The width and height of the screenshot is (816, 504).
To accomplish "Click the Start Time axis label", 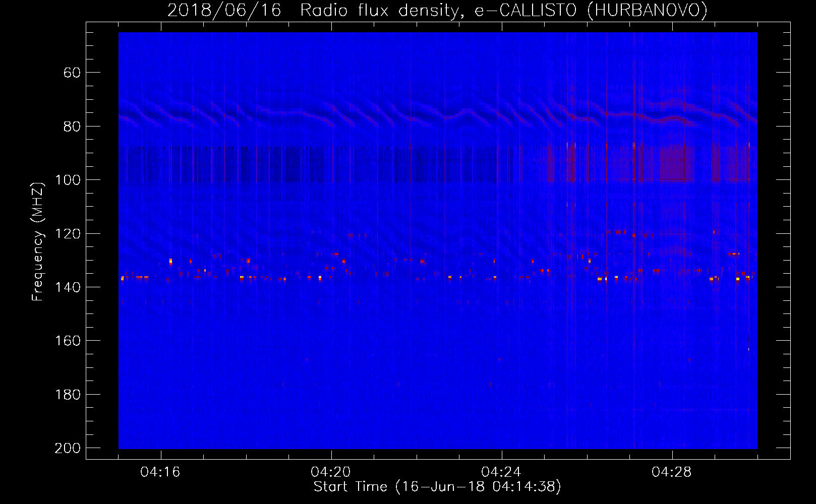I will point(437,487).
